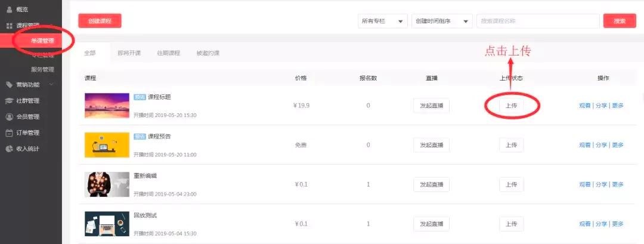
Task: Click the 概览 person icon in sidebar
Action: coord(9,10)
